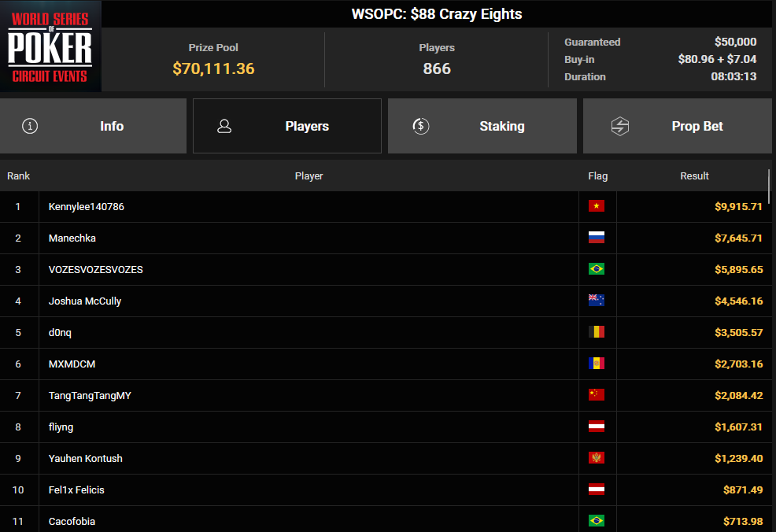Click the WSOP Circuit Events logo
This screenshot has width=776, height=532.
click(50, 46)
